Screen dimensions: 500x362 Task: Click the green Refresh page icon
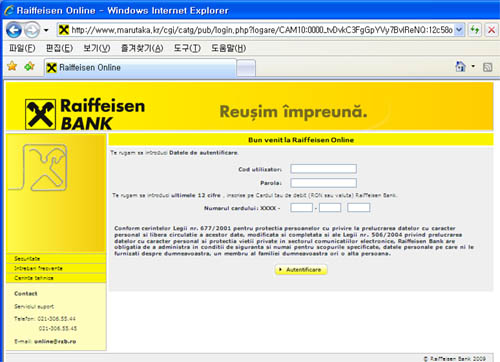pos(475,30)
